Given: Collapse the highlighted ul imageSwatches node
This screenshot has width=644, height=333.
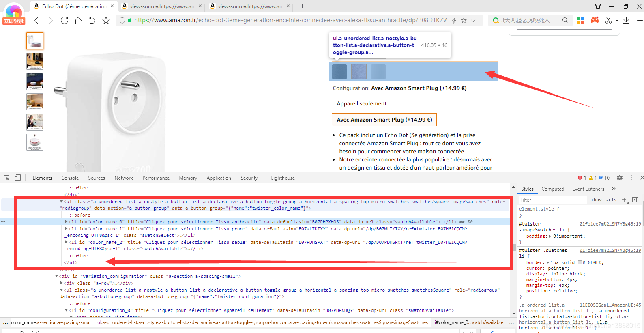Looking at the screenshot, I should point(62,202).
